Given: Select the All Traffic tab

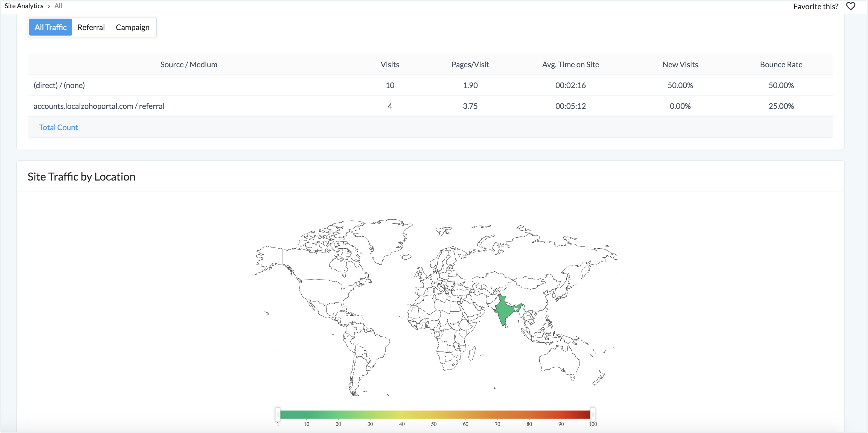Looking at the screenshot, I should click(x=51, y=27).
